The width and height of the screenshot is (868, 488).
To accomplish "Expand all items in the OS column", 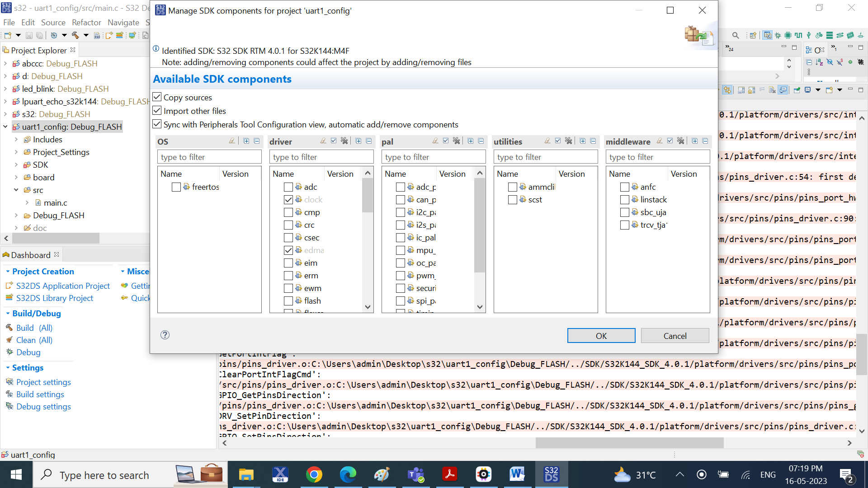I will point(246,141).
